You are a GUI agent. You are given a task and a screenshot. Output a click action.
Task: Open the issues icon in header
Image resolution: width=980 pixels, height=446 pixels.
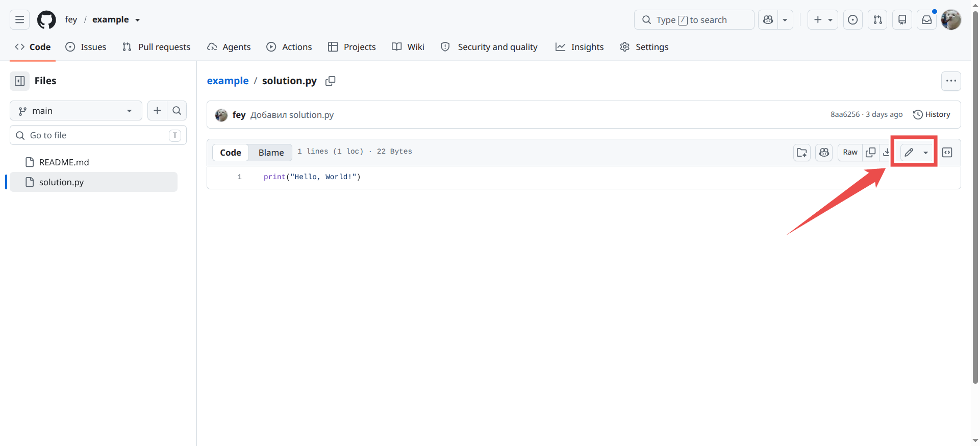852,20
